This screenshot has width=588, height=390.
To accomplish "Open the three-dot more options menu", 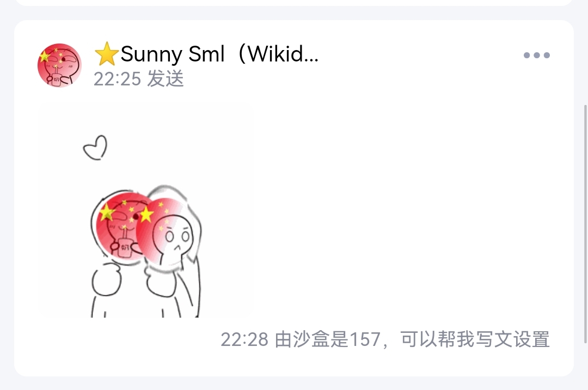I will [x=537, y=55].
